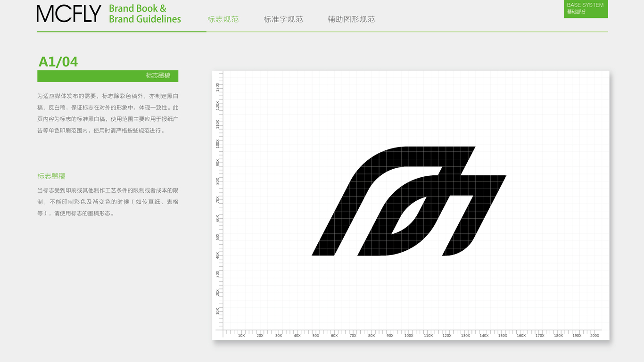
Task: Open the 标准字规范 tab
Action: pos(283,19)
